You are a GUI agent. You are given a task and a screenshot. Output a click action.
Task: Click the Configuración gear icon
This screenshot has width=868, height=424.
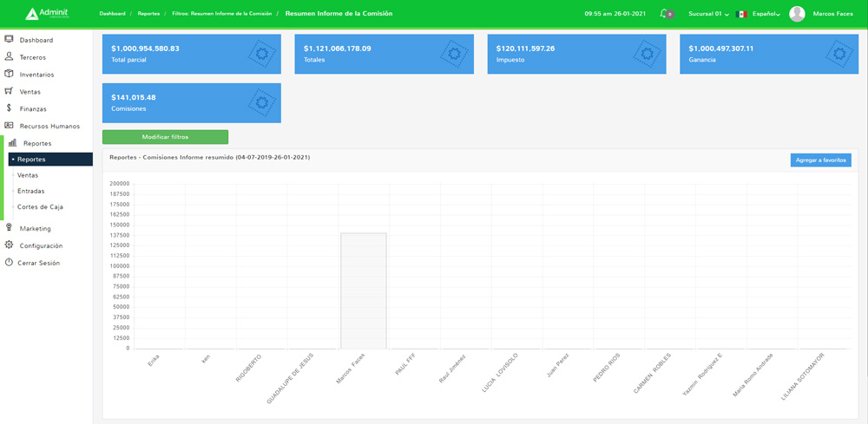point(9,245)
